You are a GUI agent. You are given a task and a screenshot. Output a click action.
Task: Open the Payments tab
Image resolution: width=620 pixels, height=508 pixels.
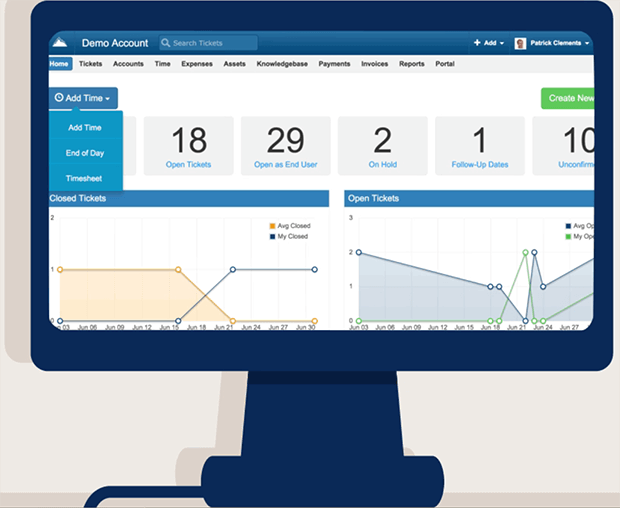(x=335, y=64)
